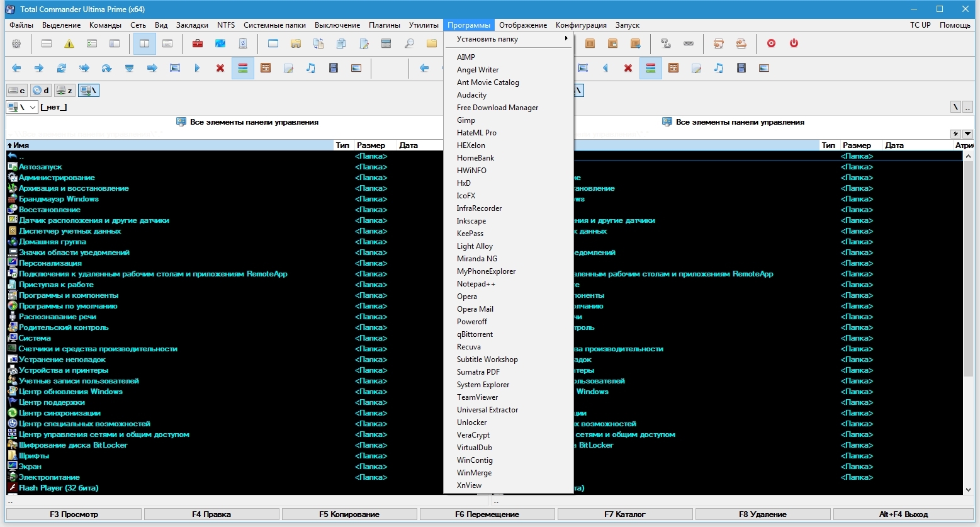Launch Audacity from the menu
This screenshot has height=527, width=980.
(509, 95)
